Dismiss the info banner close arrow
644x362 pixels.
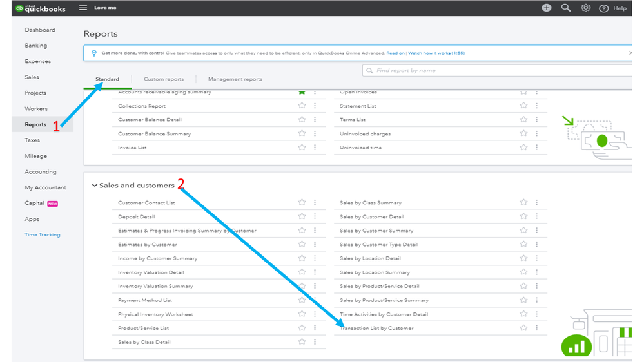click(630, 53)
